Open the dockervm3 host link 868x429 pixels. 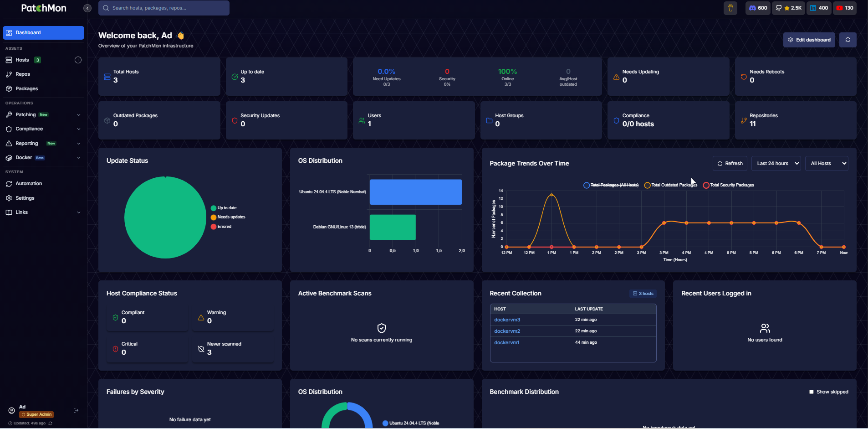[x=507, y=320]
